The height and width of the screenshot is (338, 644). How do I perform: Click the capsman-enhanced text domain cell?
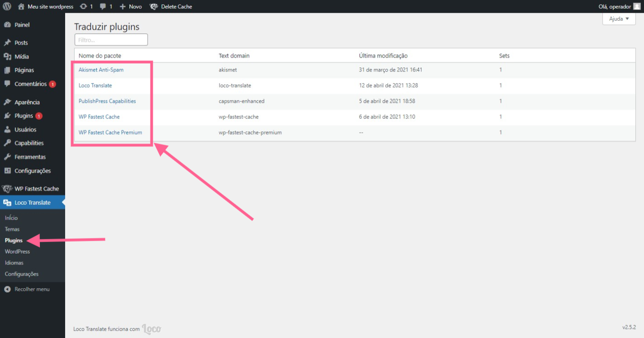tap(242, 101)
